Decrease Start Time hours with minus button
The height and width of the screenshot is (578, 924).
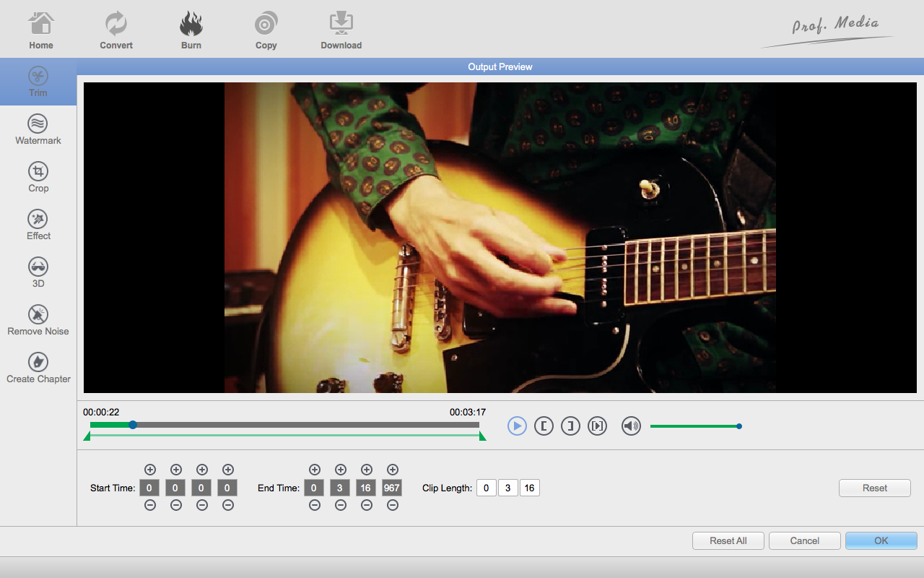click(149, 506)
